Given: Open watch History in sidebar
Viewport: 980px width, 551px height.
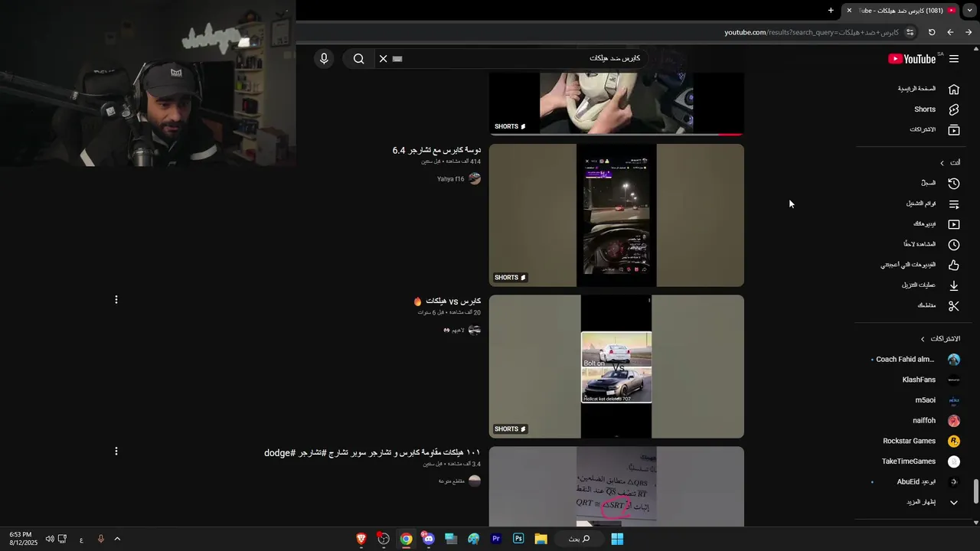Looking at the screenshot, I should click(x=940, y=184).
